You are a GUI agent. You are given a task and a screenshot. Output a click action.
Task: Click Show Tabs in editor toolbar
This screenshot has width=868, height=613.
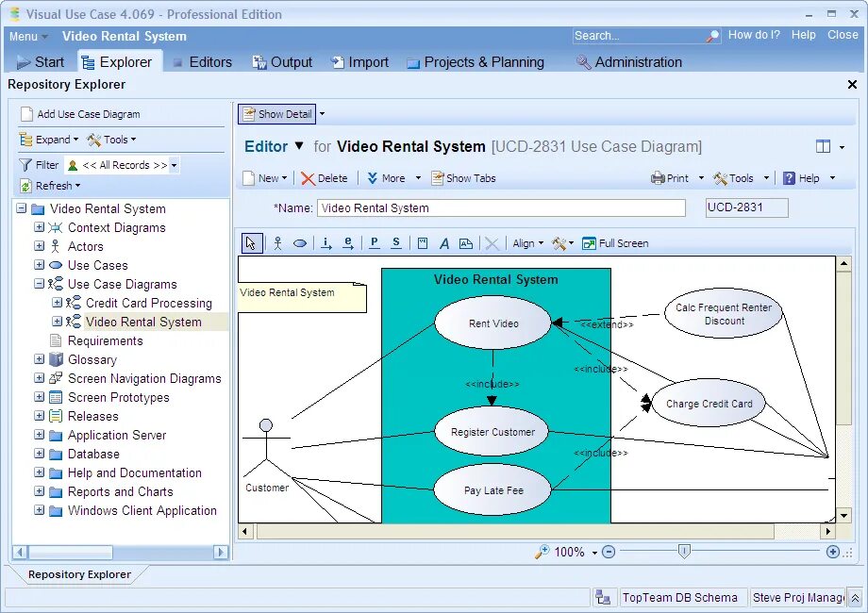pyautogui.click(x=463, y=178)
